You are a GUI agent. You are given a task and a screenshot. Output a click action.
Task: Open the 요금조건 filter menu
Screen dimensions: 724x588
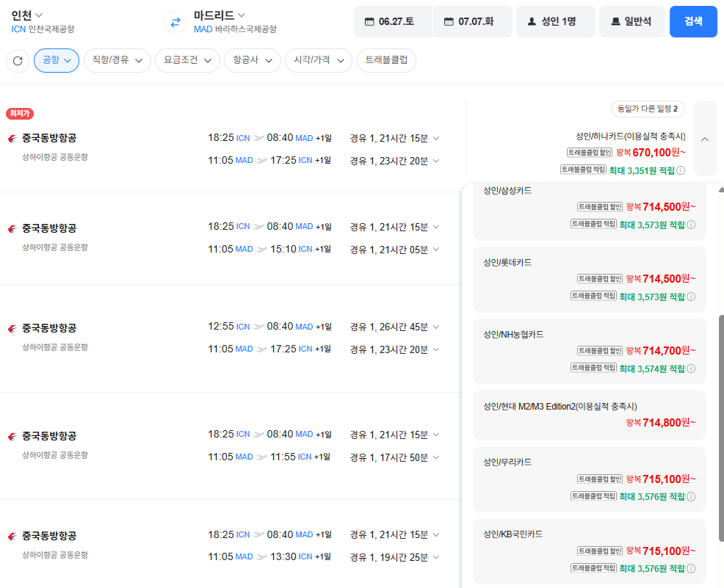tap(187, 60)
